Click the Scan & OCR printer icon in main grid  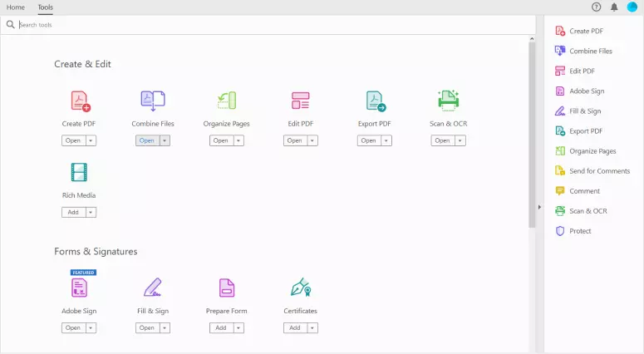click(448, 101)
